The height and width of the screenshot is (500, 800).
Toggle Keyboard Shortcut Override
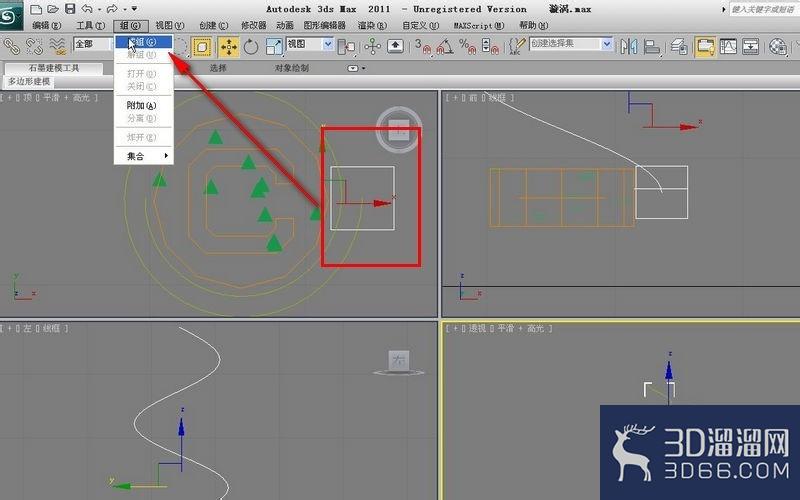pos(395,47)
